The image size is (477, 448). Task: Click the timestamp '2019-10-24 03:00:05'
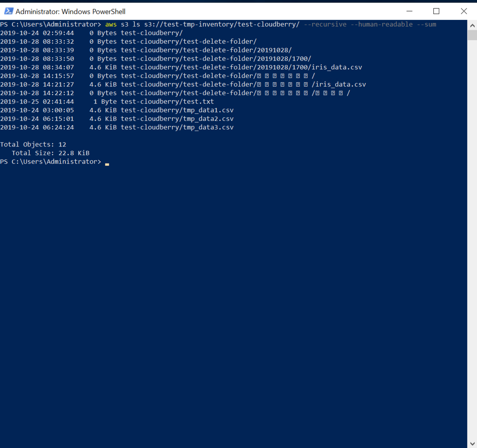pos(37,110)
